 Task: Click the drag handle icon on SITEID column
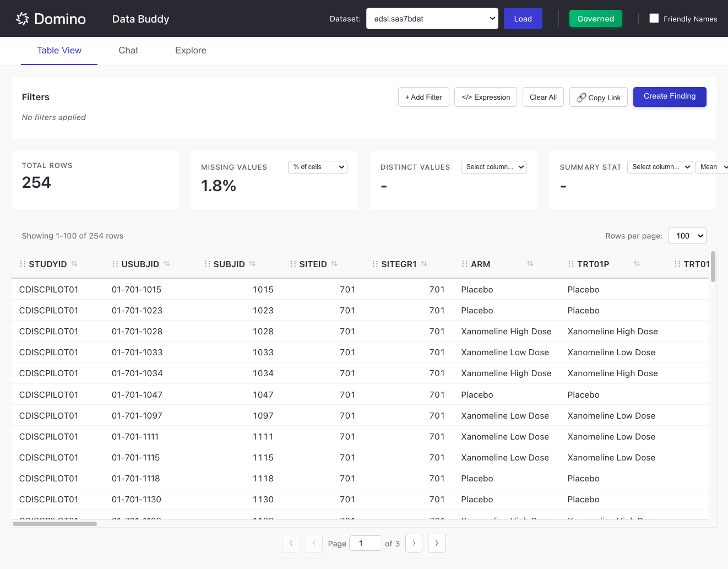coord(292,264)
